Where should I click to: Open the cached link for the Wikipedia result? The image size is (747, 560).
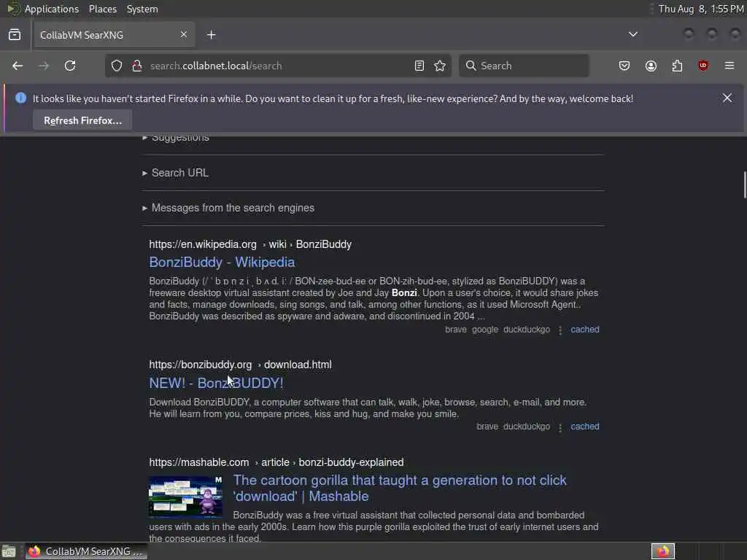click(585, 330)
